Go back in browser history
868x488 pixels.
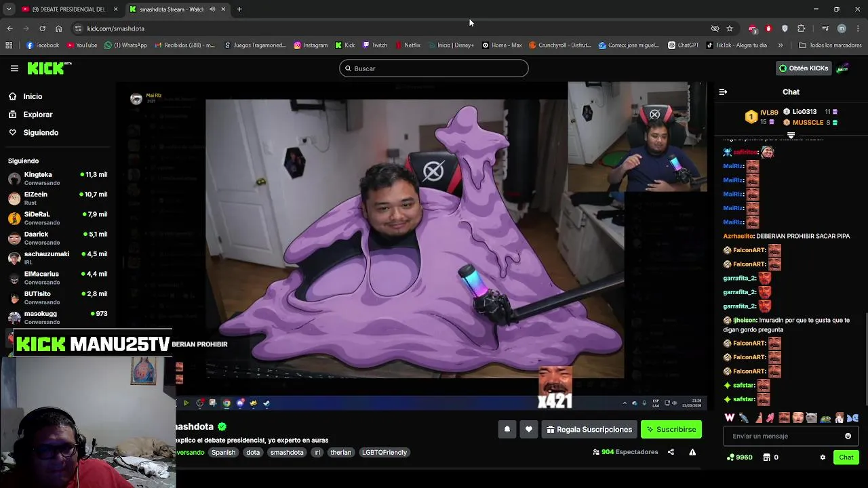click(9, 28)
